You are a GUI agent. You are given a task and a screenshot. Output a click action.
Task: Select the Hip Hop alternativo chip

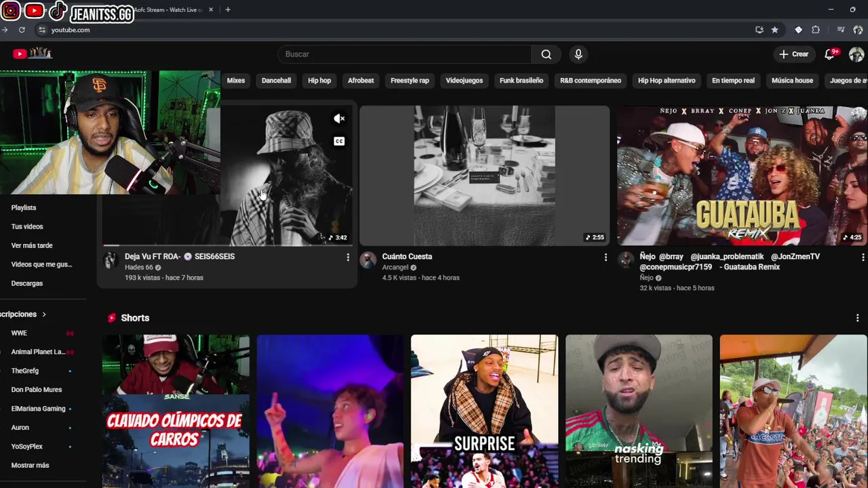pos(667,81)
